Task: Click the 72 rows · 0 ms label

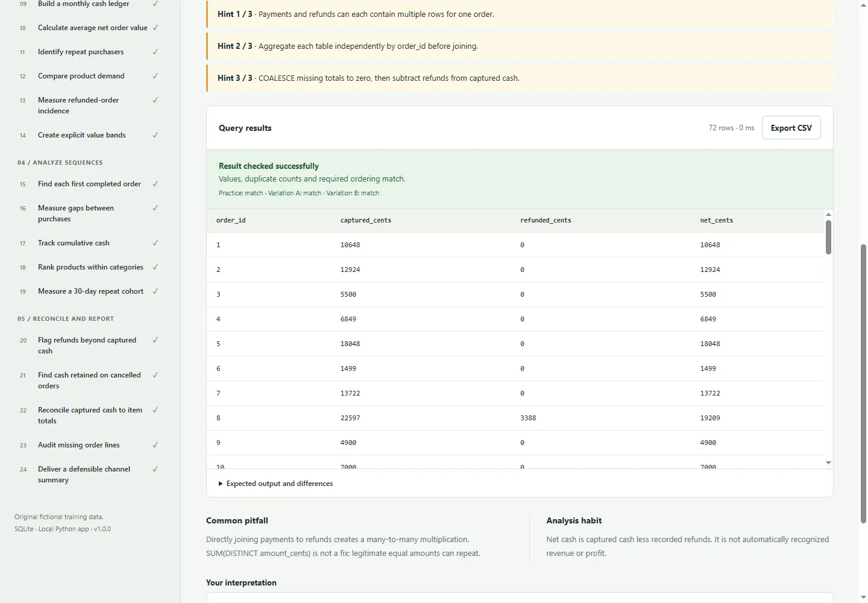Action: [731, 128]
